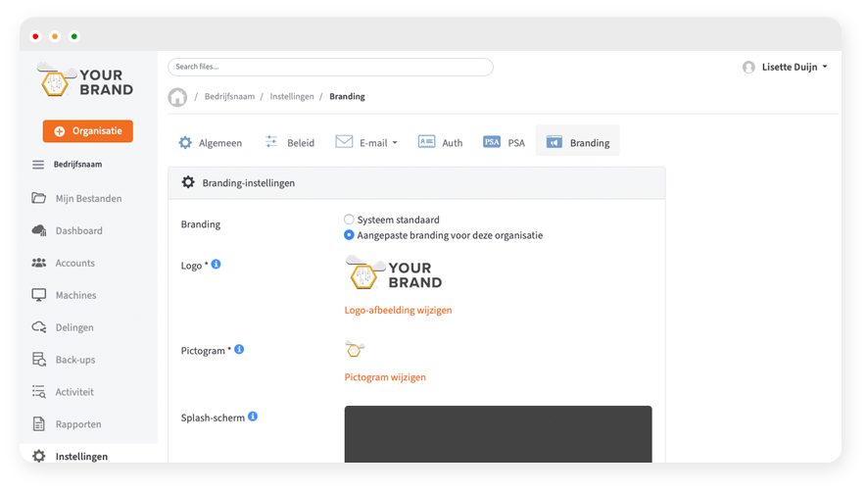The image size is (868, 492).
Task: Click the Dashboard cloud icon
Action: [x=39, y=230]
